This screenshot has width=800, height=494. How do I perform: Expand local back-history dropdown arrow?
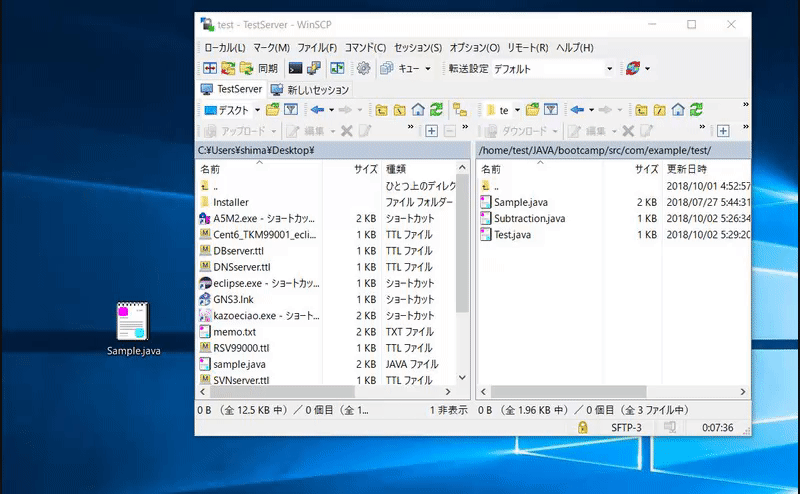(332, 110)
